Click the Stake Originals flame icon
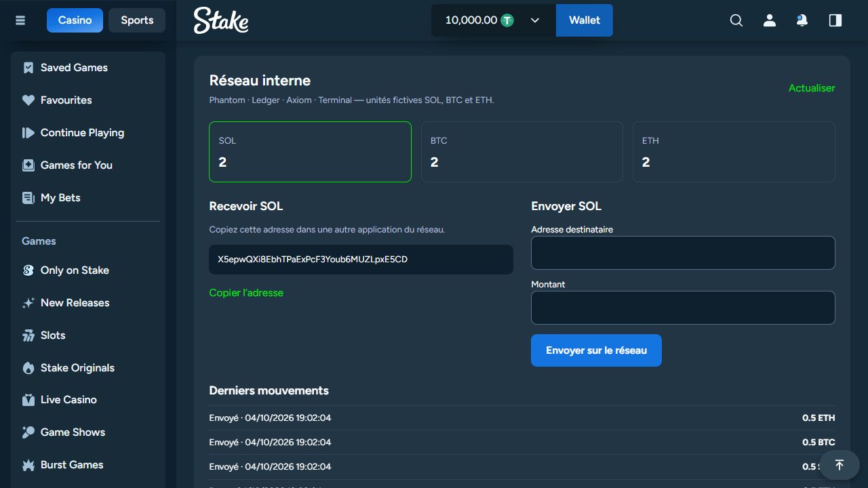Viewport: 868px width, 488px height. click(x=28, y=368)
